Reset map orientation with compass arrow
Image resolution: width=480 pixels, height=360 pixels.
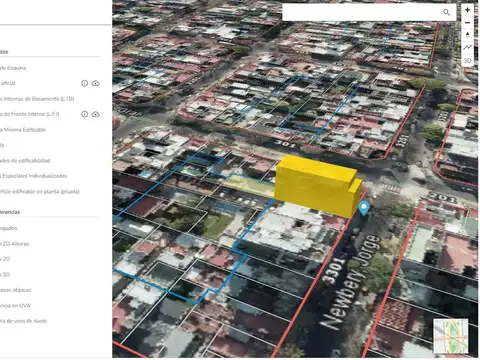pos(467,35)
